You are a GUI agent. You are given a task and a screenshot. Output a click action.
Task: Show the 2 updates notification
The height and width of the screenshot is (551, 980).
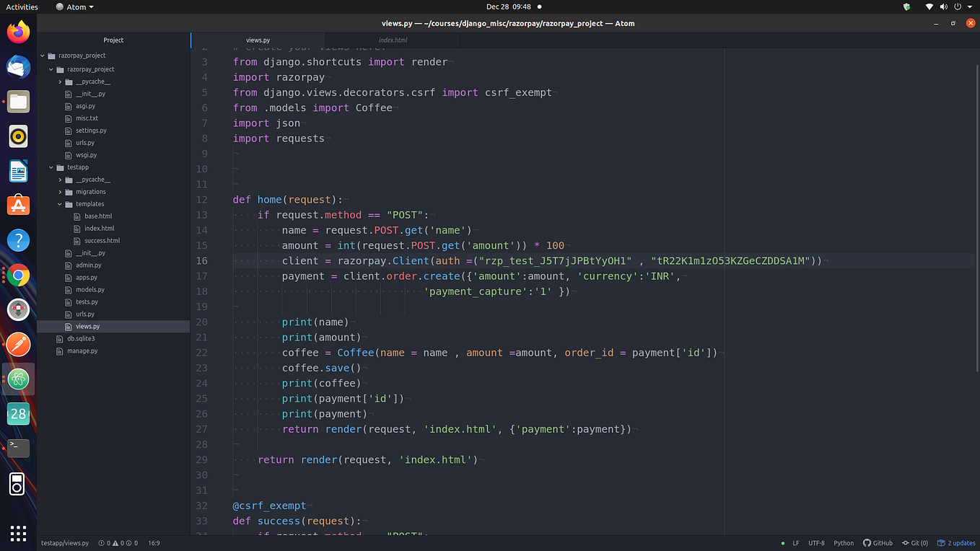[956, 543]
